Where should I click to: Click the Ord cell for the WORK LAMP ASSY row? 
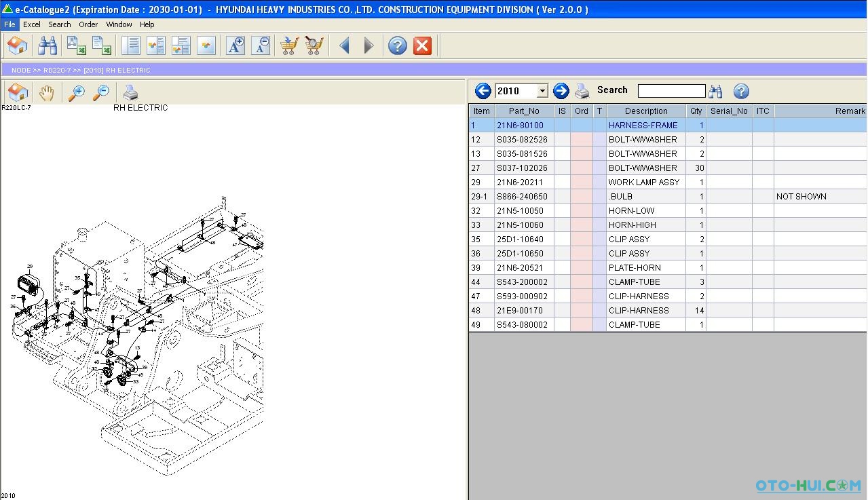[x=582, y=182]
